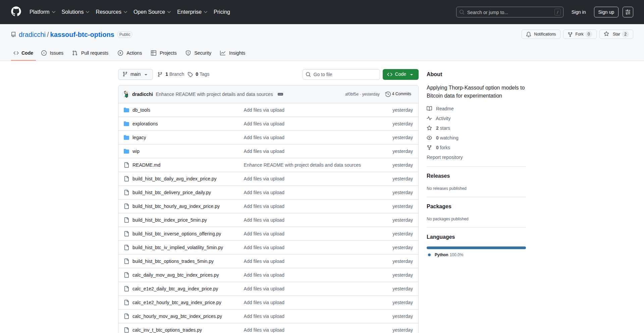Open the Open Source navigation menu
This screenshot has width=644, height=333.
(x=152, y=12)
